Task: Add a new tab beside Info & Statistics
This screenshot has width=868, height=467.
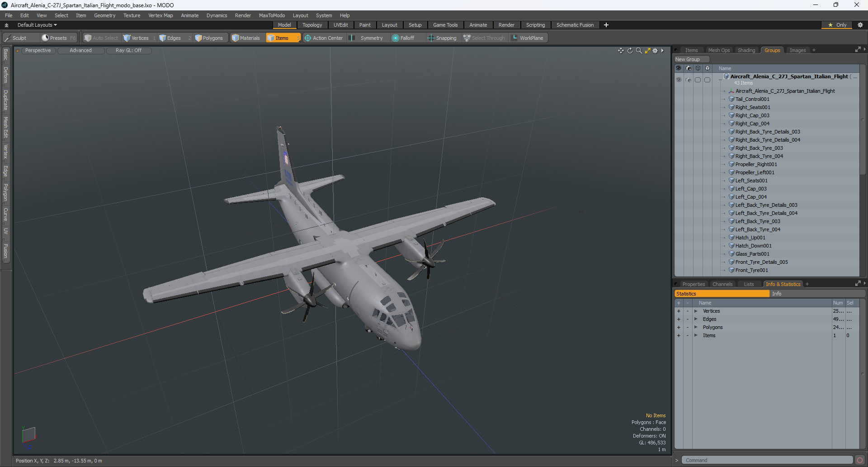Action: [x=807, y=284]
